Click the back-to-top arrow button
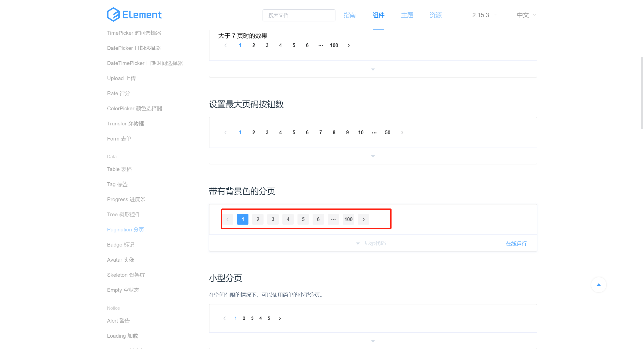Viewport: 644px width, 349px height. 598,285
